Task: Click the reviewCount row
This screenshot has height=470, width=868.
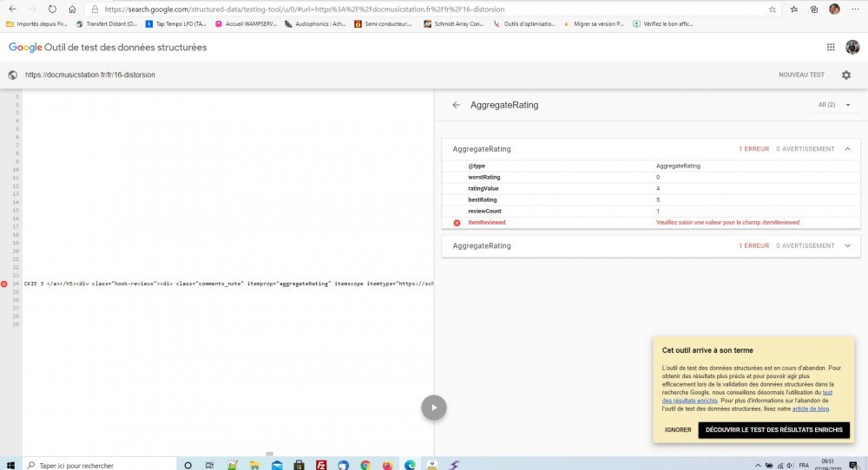Action: click(x=651, y=212)
